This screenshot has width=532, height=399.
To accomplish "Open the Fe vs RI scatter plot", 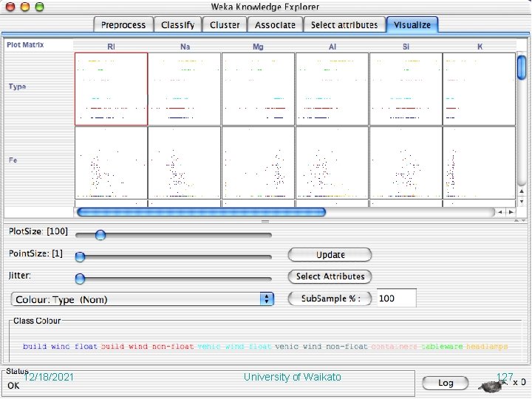I will pyautogui.click(x=112, y=163).
